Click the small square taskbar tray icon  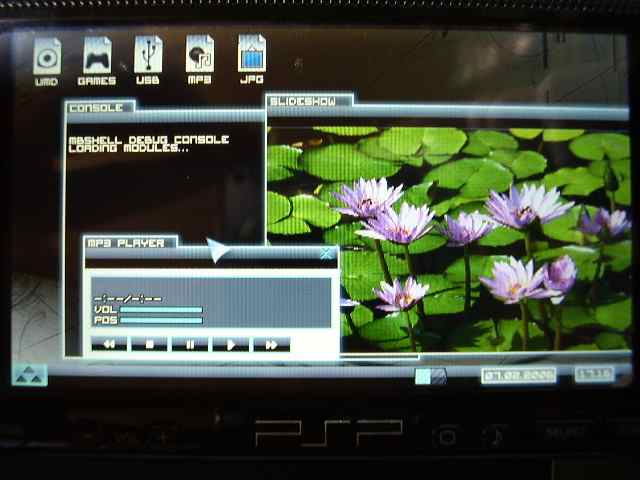pyautogui.click(x=423, y=376)
